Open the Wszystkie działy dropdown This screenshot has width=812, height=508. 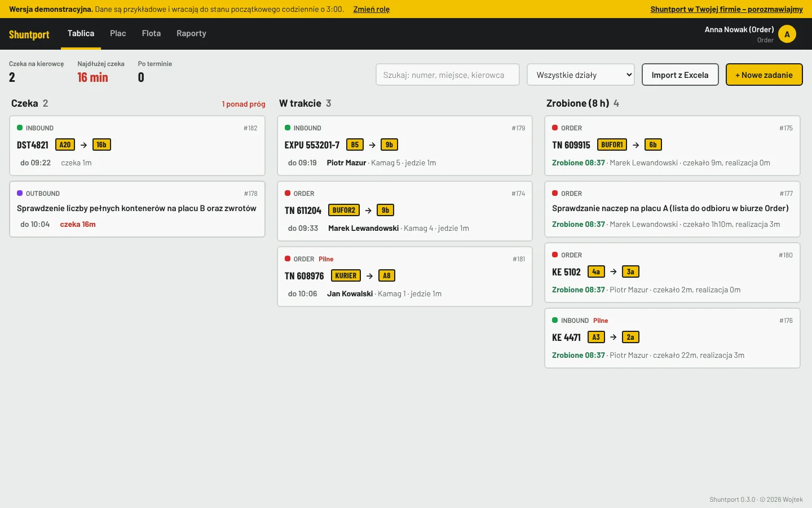click(581, 75)
